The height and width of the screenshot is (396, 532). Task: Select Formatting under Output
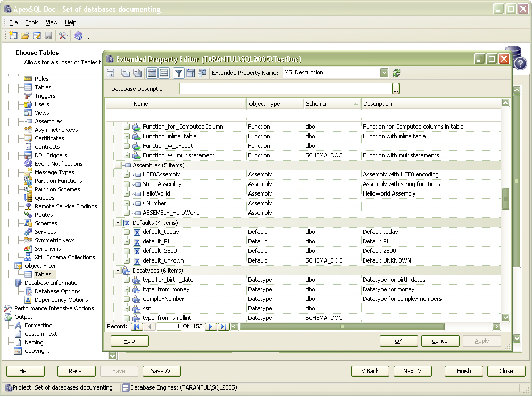[38, 325]
